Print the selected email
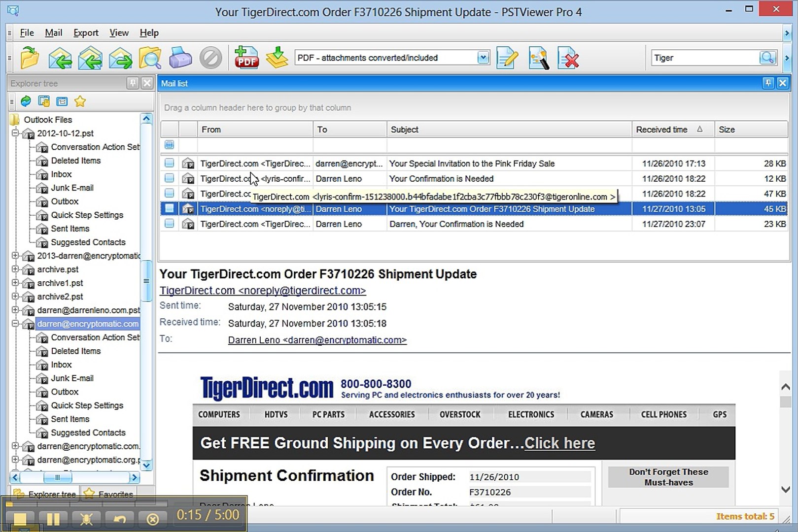 click(180, 58)
